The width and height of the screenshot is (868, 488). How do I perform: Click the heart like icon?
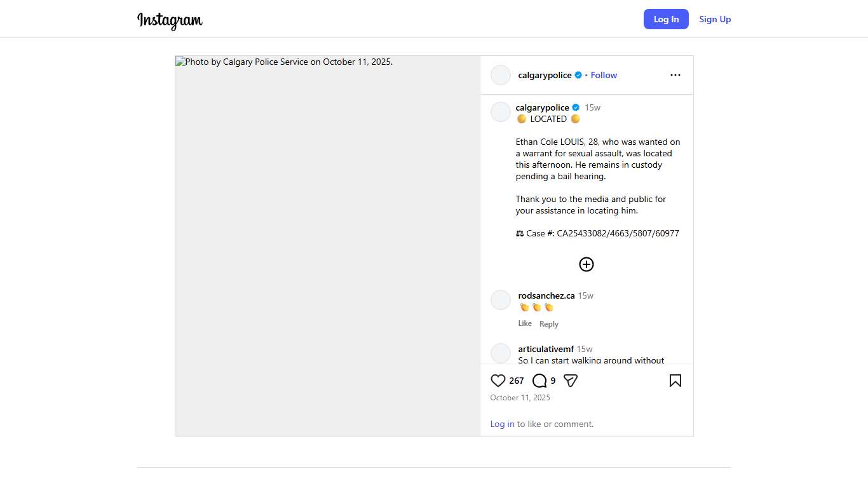click(x=498, y=381)
